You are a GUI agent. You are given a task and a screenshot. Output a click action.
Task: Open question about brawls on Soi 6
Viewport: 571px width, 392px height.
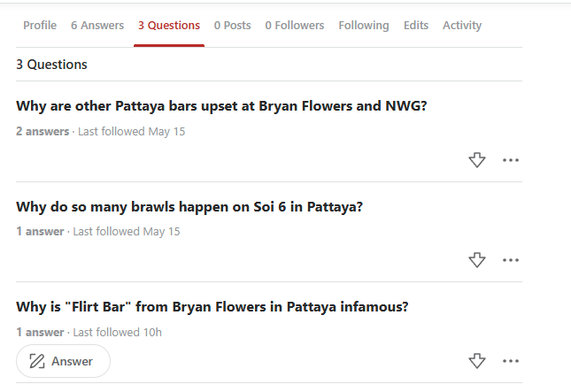189,207
